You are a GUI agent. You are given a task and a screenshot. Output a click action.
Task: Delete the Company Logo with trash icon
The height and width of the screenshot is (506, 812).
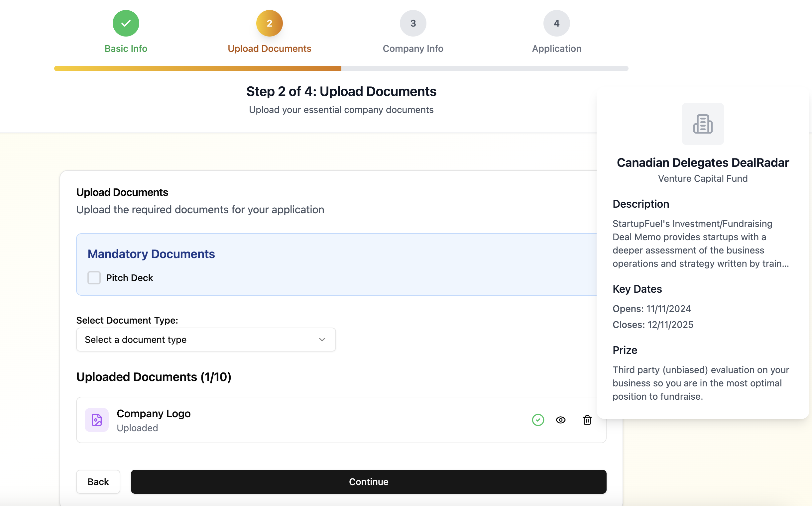tap(587, 420)
